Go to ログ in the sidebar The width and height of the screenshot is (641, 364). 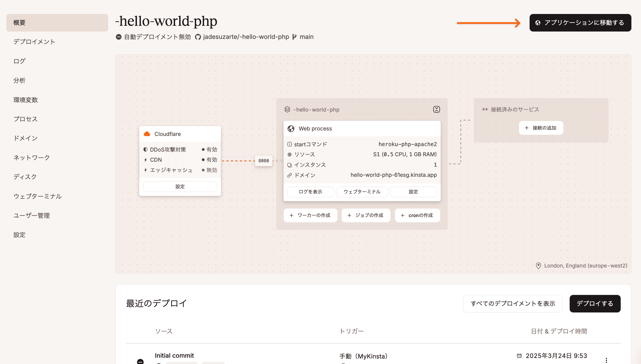pos(19,61)
